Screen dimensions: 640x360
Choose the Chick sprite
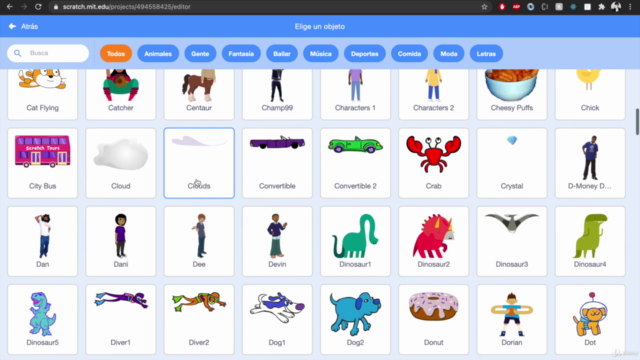point(590,94)
